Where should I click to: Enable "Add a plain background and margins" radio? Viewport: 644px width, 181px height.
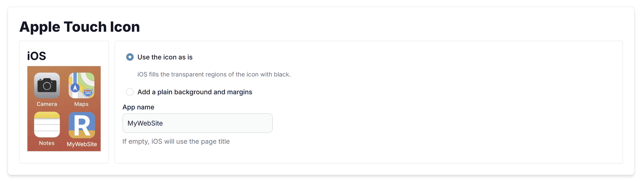[130, 92]
